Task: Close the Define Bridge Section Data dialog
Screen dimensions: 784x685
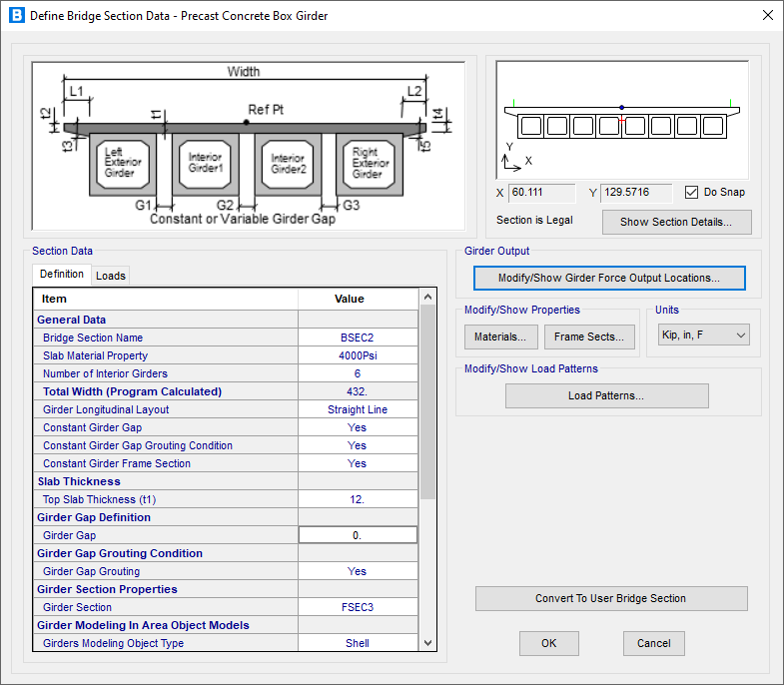Action: pos(767,16)
